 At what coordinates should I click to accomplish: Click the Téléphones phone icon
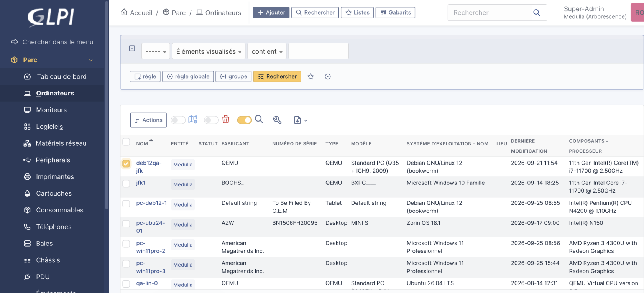tap(27, 227)
